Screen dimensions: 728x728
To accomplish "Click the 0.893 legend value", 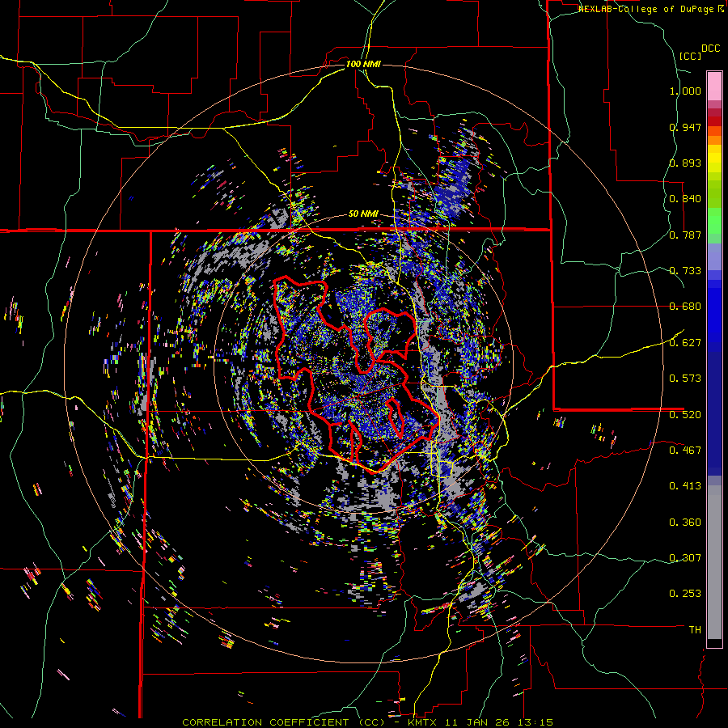I will 685,163.
